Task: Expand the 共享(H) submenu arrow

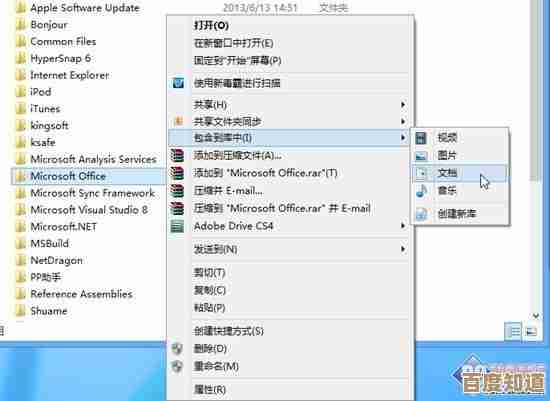Action: coord(403,105)
